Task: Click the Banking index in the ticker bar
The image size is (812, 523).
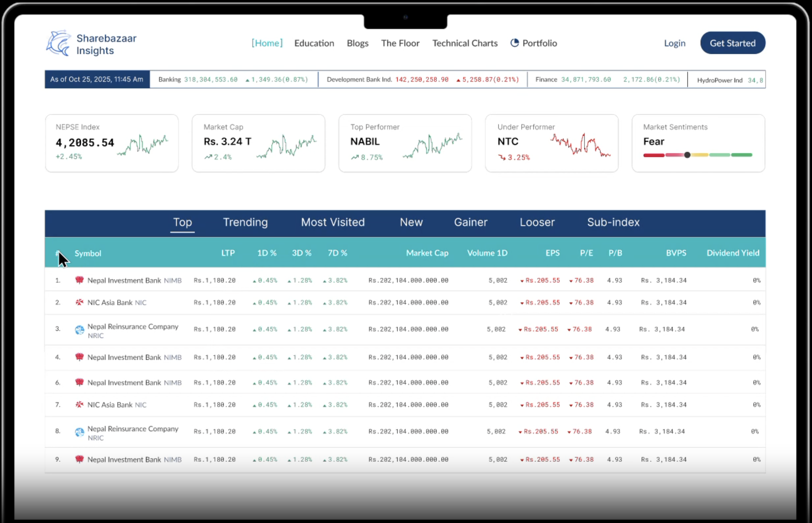Action: point(170,79)
